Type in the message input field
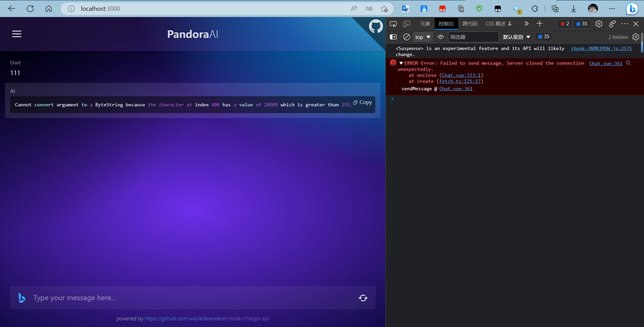The image size is (644, 327). [x=193, y=298]
